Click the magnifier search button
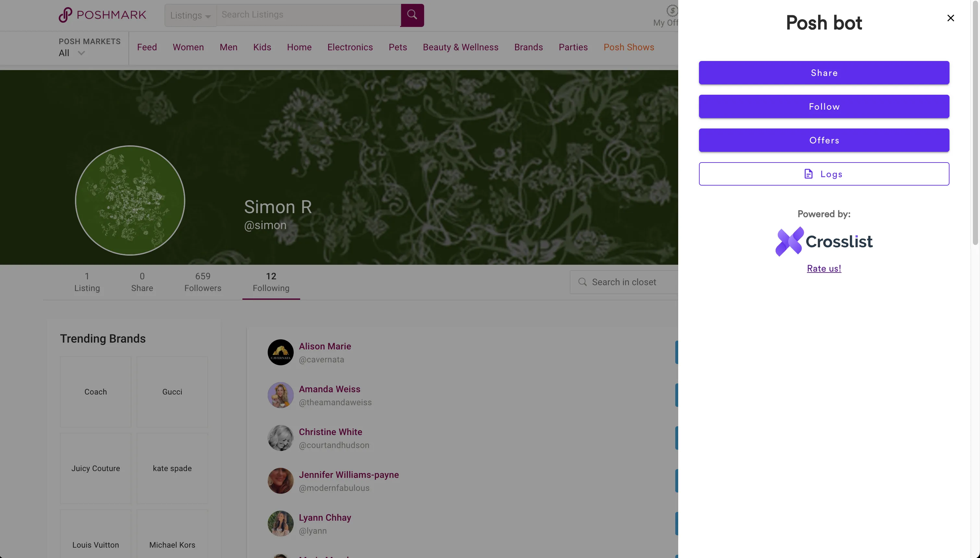The width and height of the screenshot is (980, 558). click(x=412, y=15)
